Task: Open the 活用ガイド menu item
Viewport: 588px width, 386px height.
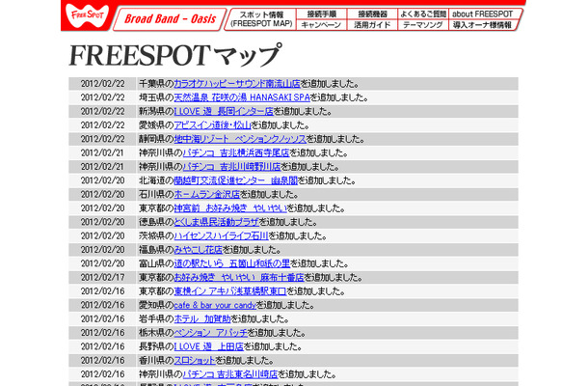Action: tap(372, 25)
